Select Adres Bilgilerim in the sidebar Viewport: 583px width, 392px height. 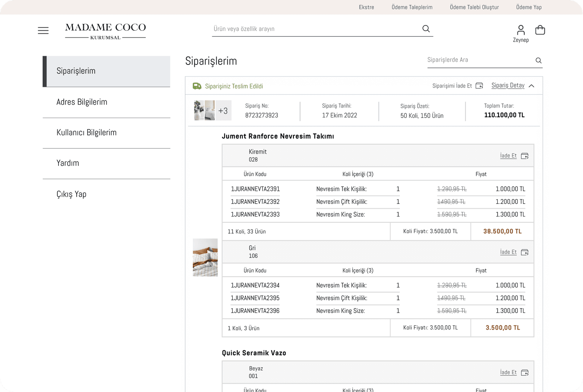(82, 102)
